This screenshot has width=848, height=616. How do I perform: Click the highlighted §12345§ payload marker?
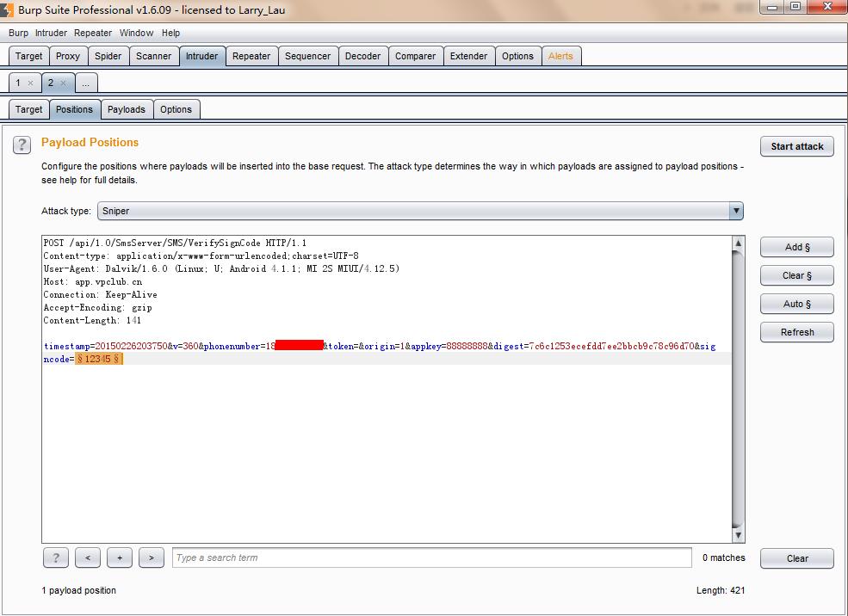click(x=99, y=359)
